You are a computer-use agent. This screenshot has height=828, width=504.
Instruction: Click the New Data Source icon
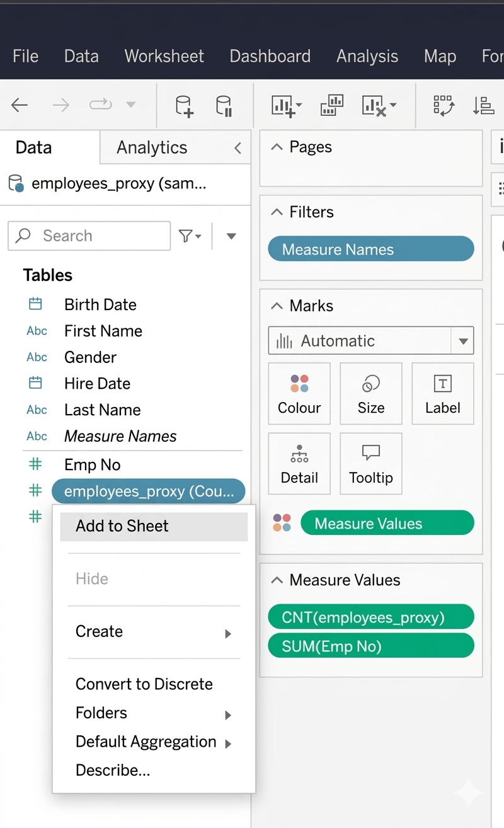184,106
